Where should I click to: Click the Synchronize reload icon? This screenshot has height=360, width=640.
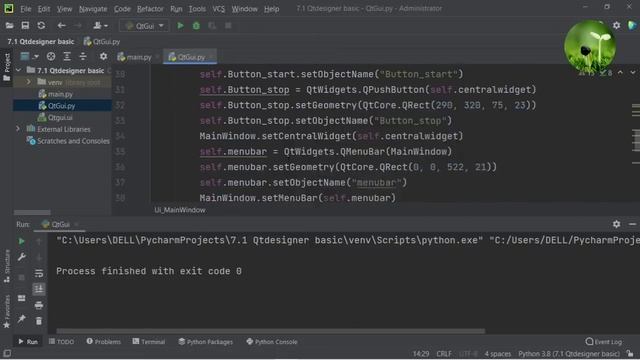41,26
